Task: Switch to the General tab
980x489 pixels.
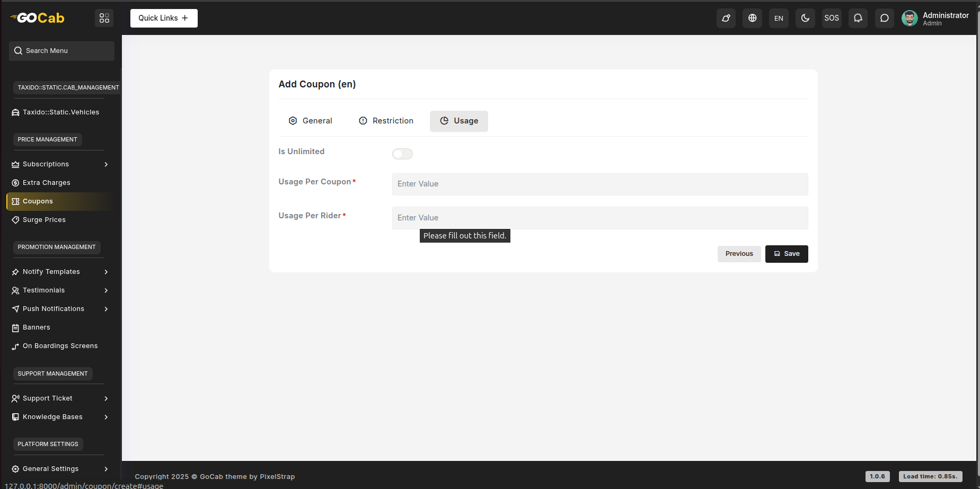Action: [311, 121]
